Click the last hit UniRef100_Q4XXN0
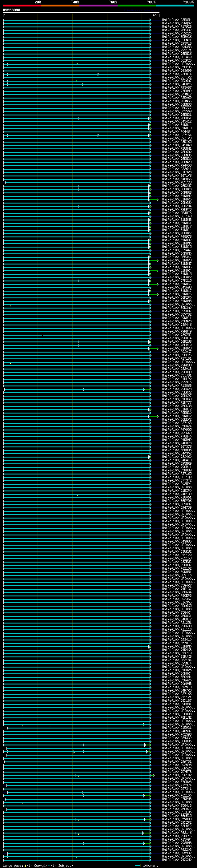This screenshot has height=868, width=197. click(177, 860)
